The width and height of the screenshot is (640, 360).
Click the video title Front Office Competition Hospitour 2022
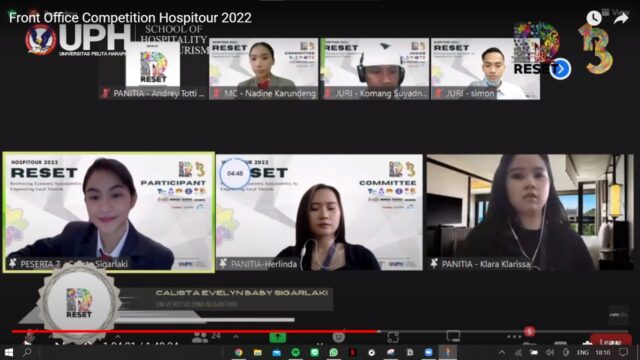(130, 18)
